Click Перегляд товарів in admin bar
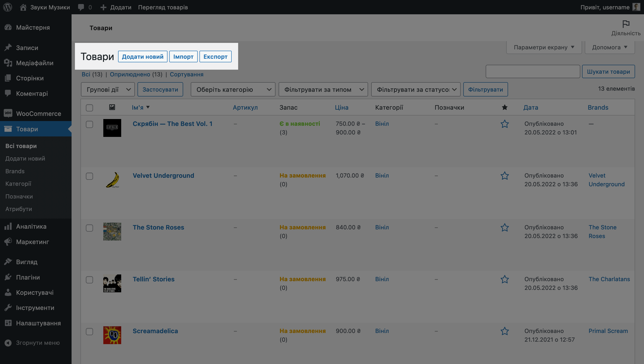This screenshot has height=364, width=644. point(163,7)
